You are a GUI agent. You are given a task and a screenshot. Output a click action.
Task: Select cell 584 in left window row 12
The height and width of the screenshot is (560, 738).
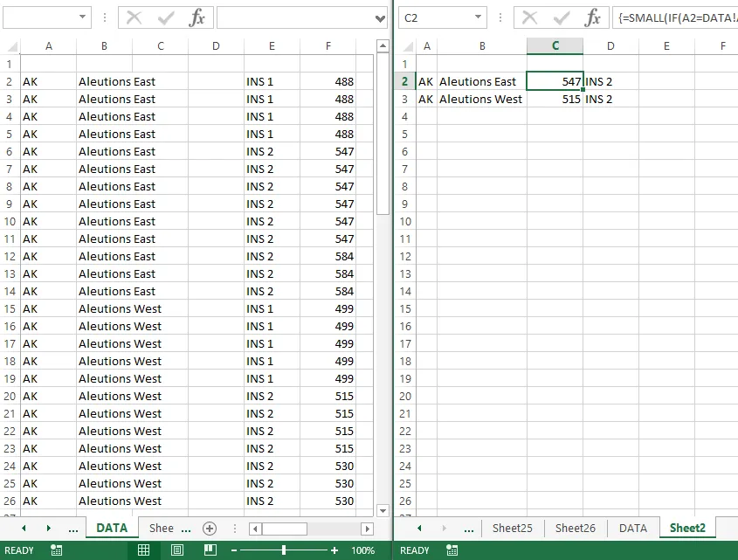coord(328,257)
